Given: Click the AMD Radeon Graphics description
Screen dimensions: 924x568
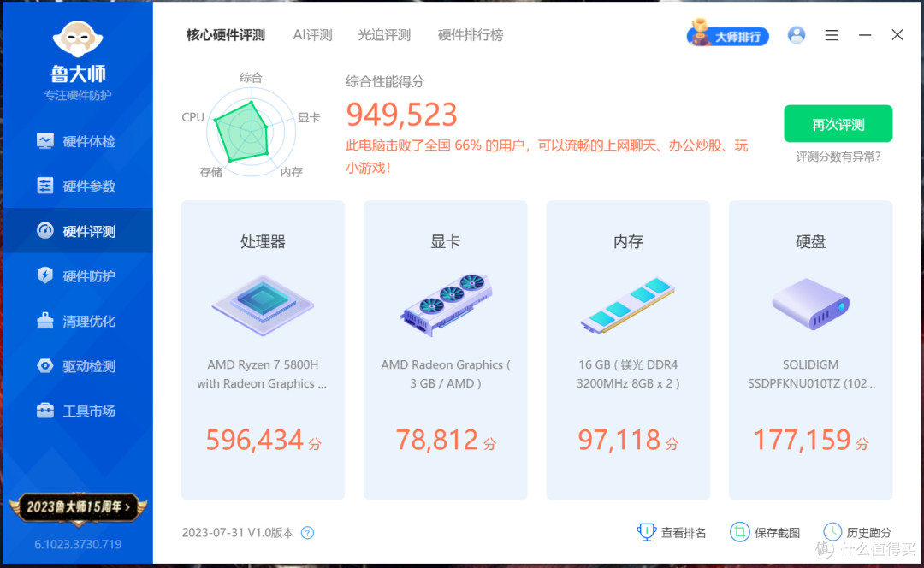Looking at the screenshot, I should coord(446,374).
